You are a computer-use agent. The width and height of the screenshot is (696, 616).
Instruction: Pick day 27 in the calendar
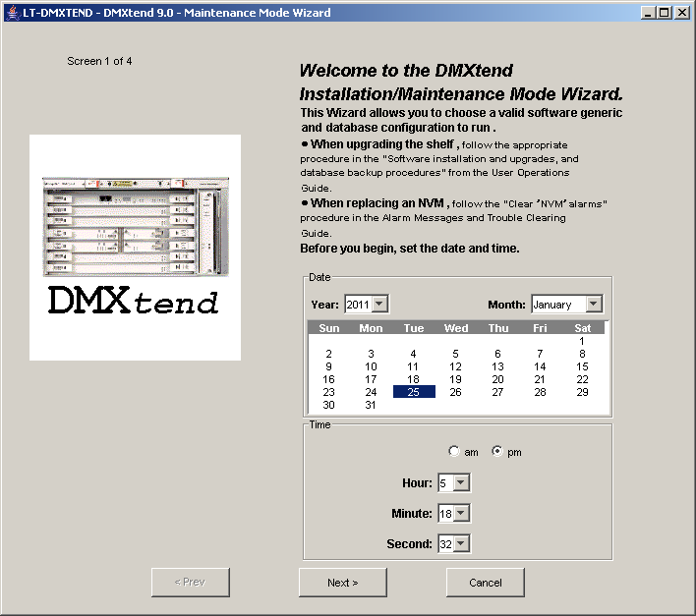pos(497,392)
